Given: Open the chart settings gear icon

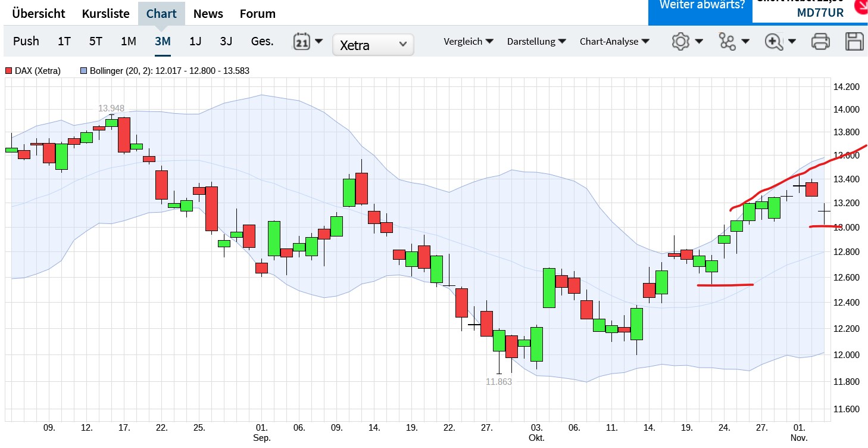Looking at the screenshot, I should 681,41.
